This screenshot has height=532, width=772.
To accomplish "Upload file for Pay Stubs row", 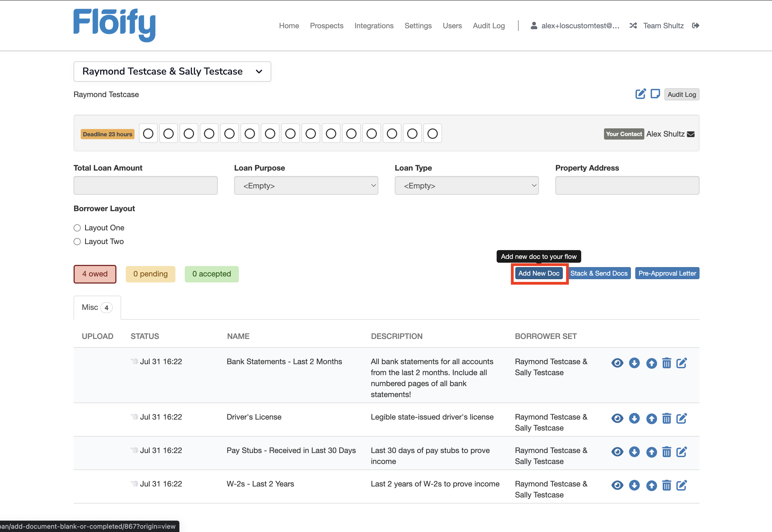I will point(651,452).
